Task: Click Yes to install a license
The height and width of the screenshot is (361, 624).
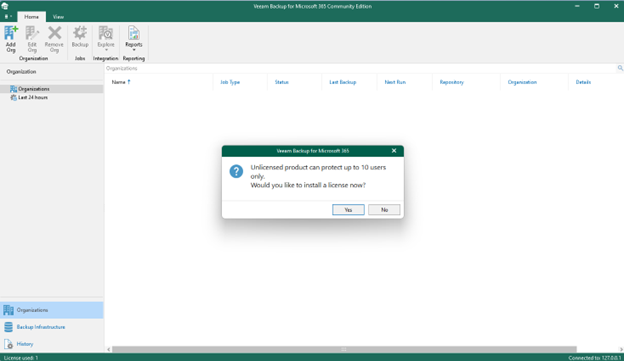Action: coord(348,210)
